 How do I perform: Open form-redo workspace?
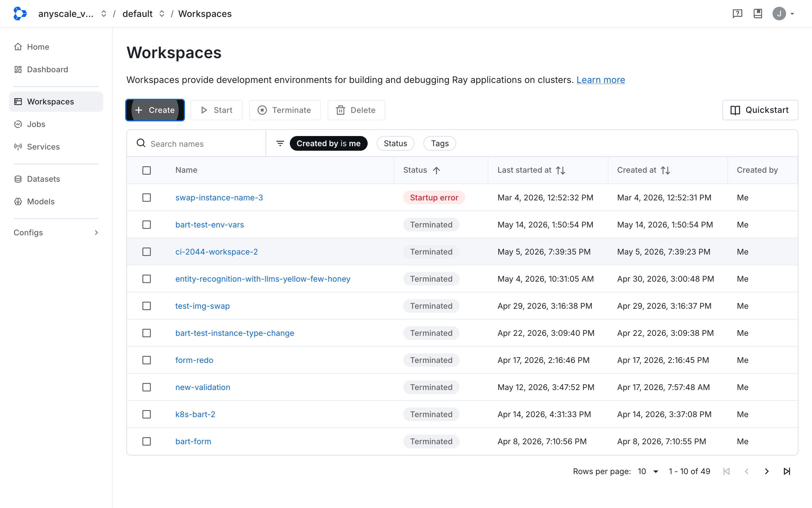click(194, 360)
